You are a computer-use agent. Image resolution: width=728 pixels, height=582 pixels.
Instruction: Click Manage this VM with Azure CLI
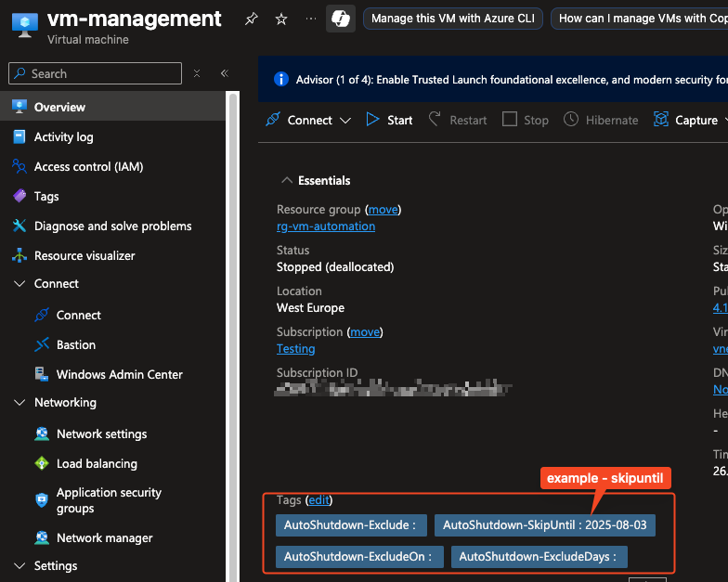tap(453, 19)
